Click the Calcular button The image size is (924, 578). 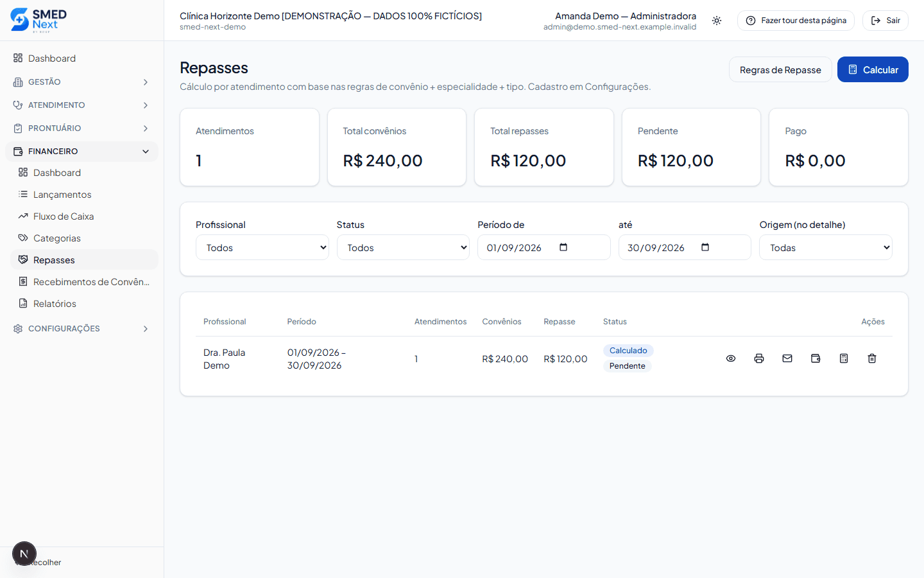coord(873,69)
